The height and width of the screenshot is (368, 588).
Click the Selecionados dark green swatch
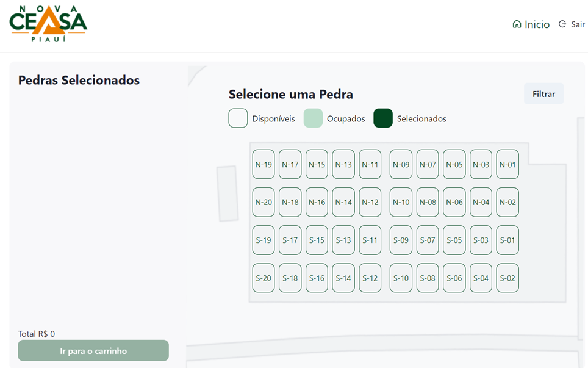[383, 118]
